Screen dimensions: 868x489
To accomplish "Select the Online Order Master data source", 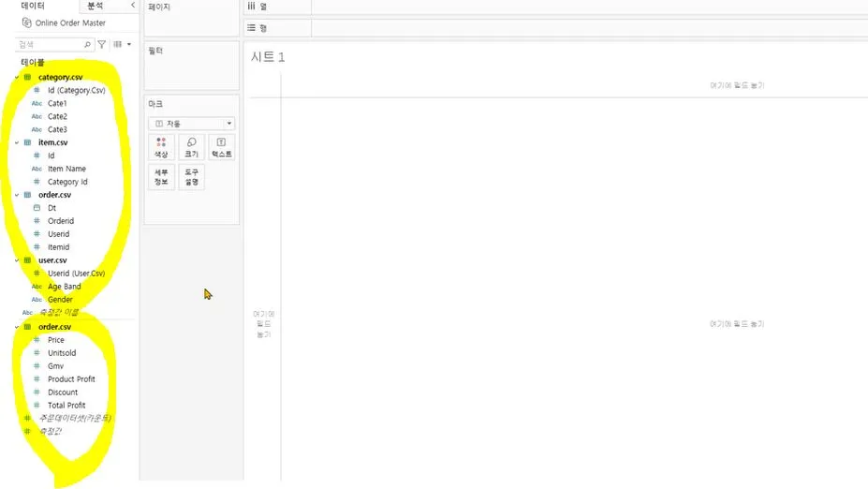I will [70, 22].
